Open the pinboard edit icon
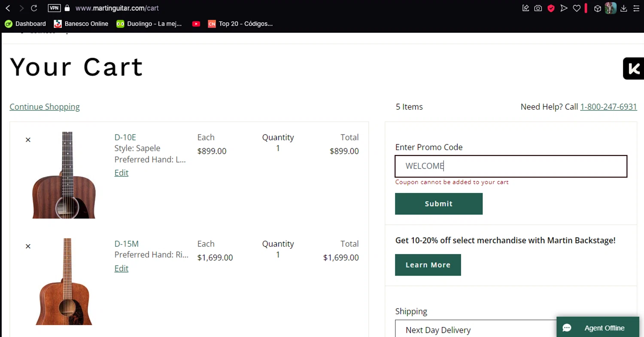This screenshot has height=337, width=644. (526, 8)
